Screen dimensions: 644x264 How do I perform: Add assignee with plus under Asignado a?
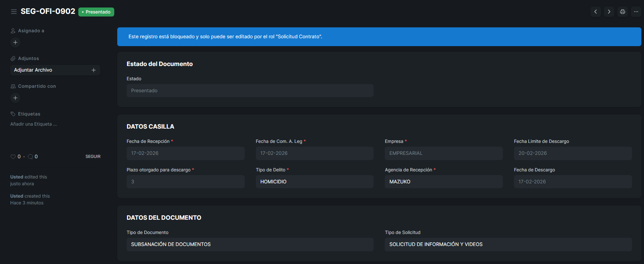tap(15, 42)
